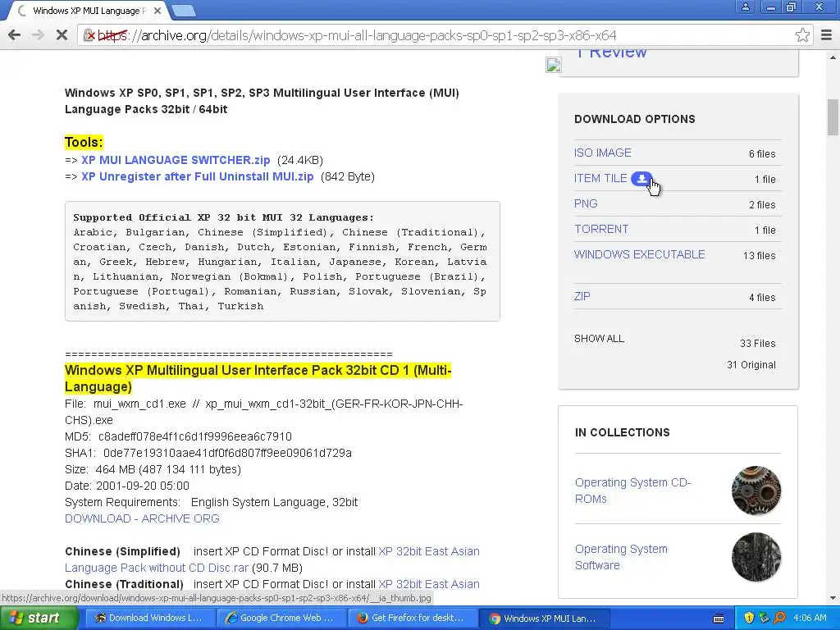Click the 1 Review link
The width and height of the screenshot is (840, 630).
611,53
